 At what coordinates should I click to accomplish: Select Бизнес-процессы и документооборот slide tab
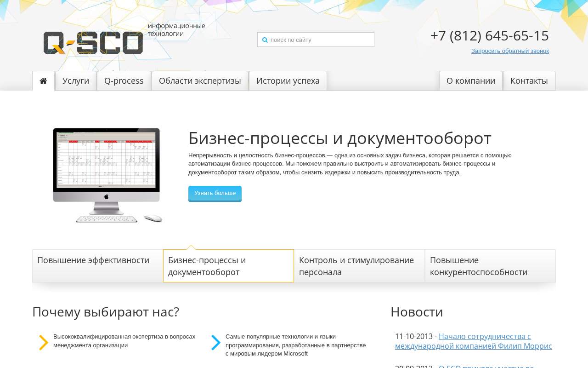click(228, 266)
